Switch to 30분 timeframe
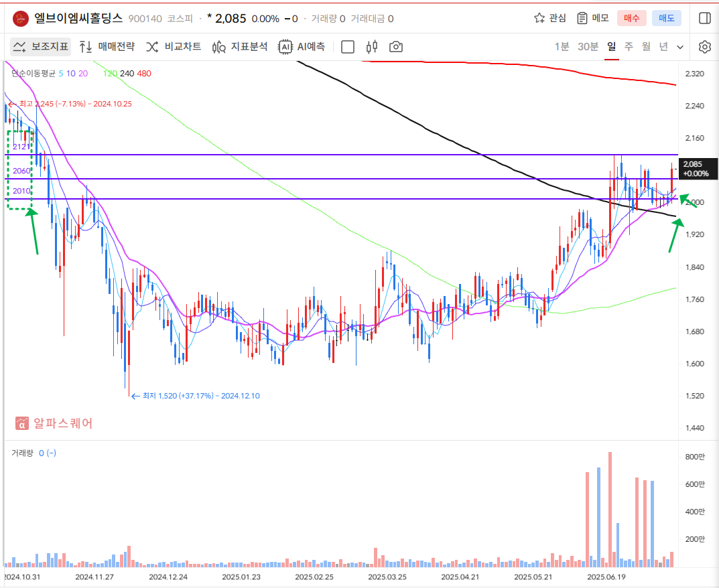The width and height of the screenshot is (719, 588). point(588,47)
